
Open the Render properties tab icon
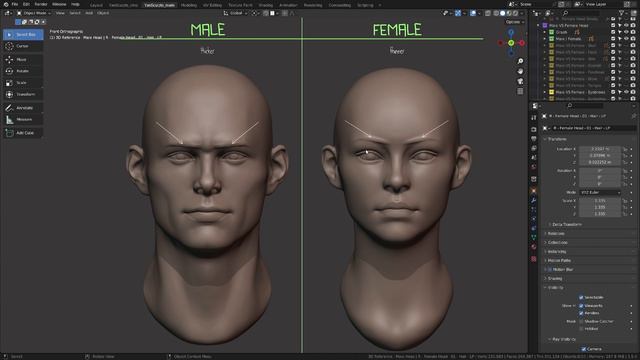coord(534,129)
